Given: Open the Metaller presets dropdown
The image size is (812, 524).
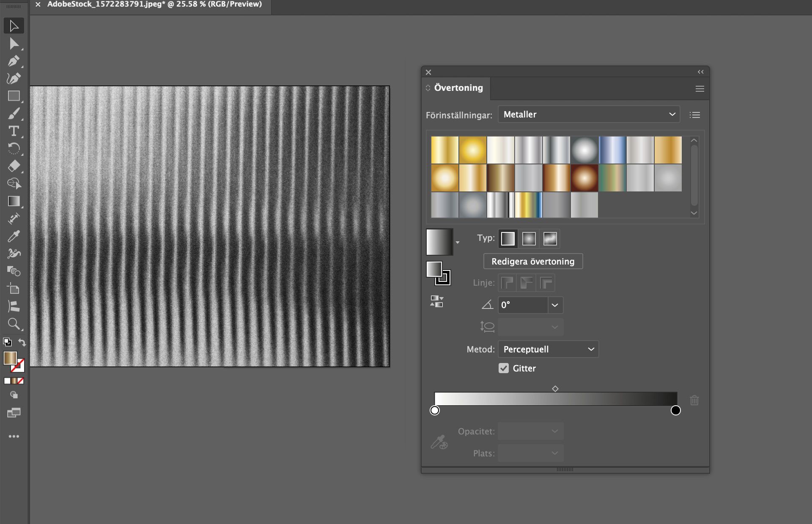Looking at the screenshot, I should point(589,114).
